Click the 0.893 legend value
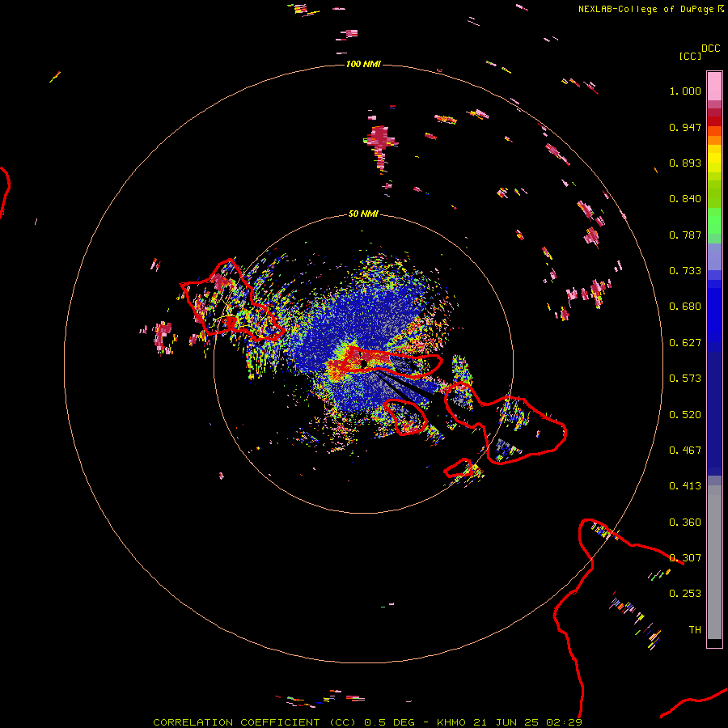 (x=685, y=163)
